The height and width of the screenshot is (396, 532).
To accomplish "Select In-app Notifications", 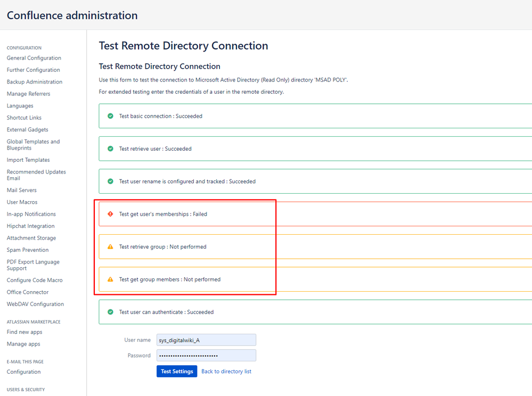I will pyautogui.click(x=31, y=214).
